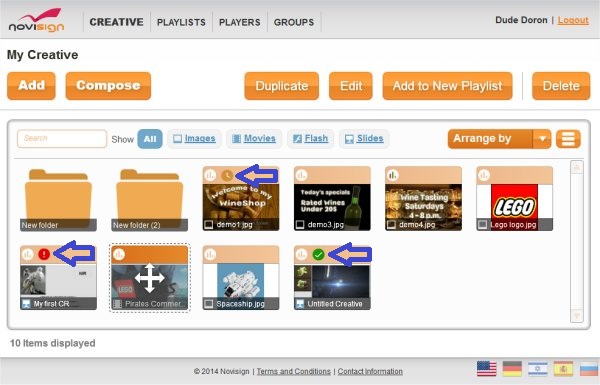Open statistics icon on demo1.jpg card

click(x=210, y=175)
